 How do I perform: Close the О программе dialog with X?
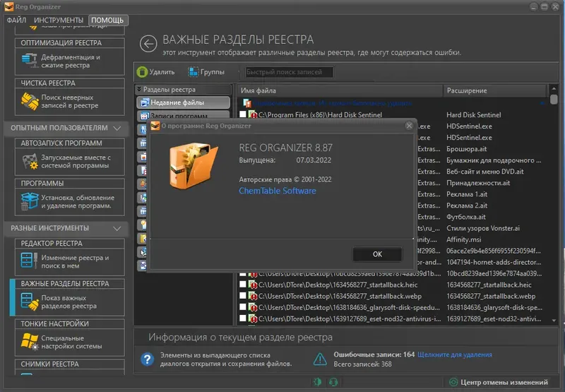pos(409,126)
